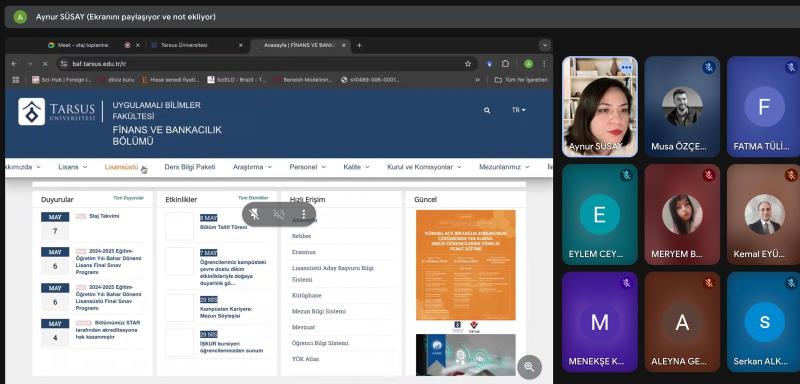This screenshot has width=800, height=384.
Task: Expand the Kurul ve Komisyonlar menu
Action: pyautogui.click(x=424, y=167)
